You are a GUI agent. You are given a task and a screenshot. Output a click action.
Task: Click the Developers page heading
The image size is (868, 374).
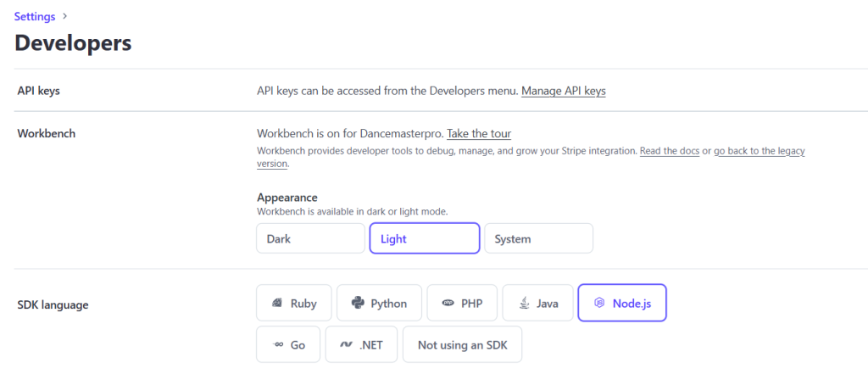73,42
